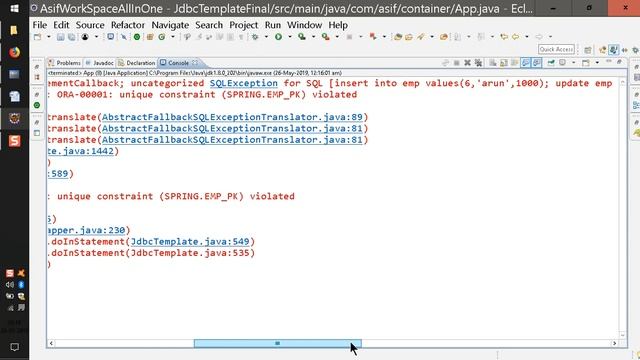Open the New file dropdown arrow
This screenshot has height=360, width=640.
tap(49, 37)
